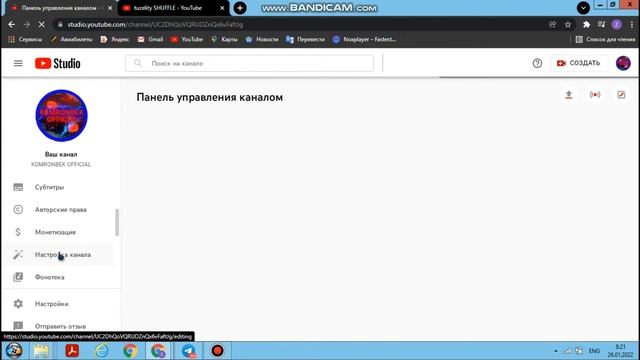Image resolution: width=640 pixels, height=360 pixels.
Task: Open the Chrome three-dot menu
Action: 632,24
